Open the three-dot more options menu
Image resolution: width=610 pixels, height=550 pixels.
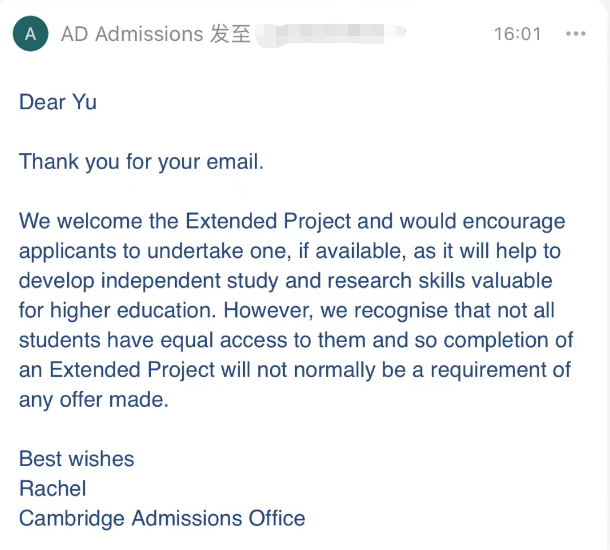(x=576, y=34)
